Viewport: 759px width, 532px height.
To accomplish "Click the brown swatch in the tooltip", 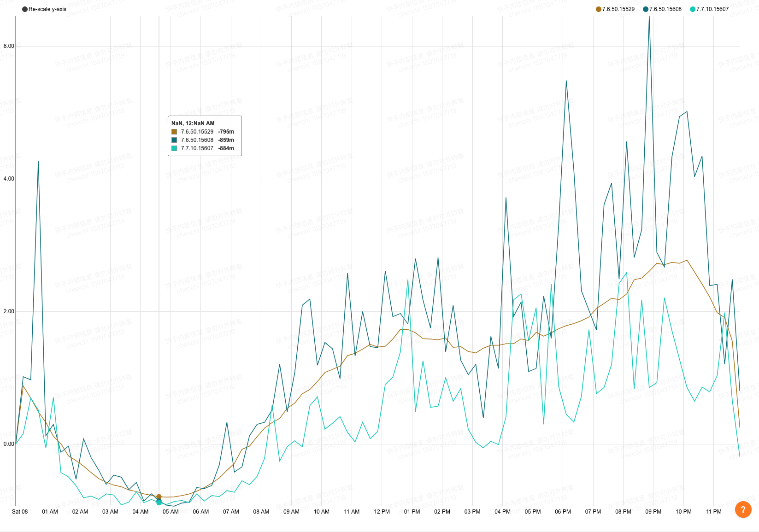I will point(174,132).
